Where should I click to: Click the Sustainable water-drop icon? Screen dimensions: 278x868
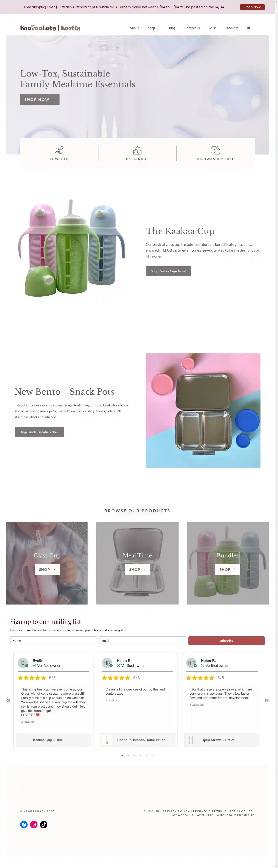pyautogui.click(x=137, y=150)
